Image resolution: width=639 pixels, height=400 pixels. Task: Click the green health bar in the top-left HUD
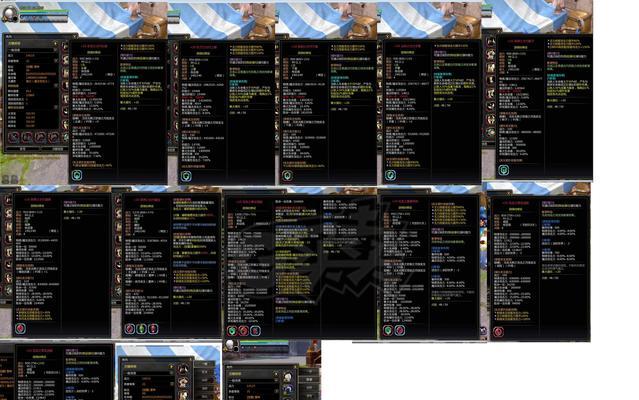click(x=44, y=12)
